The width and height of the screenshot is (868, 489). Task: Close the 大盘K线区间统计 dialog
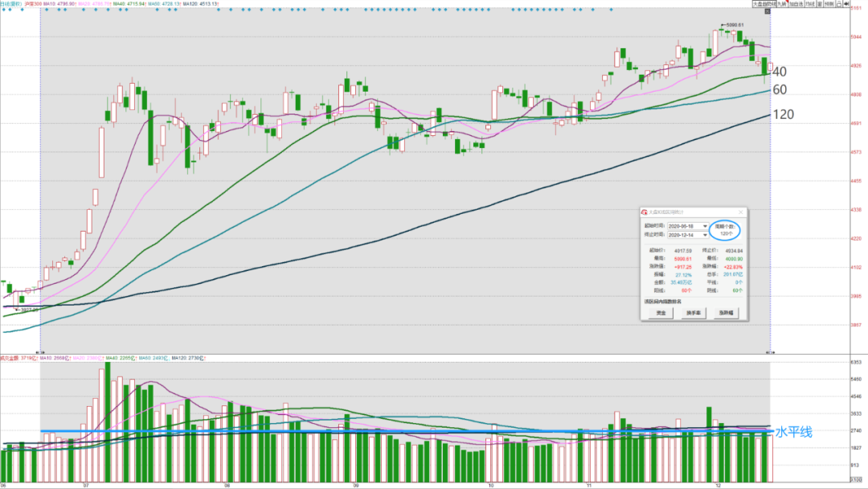point(741,212)
